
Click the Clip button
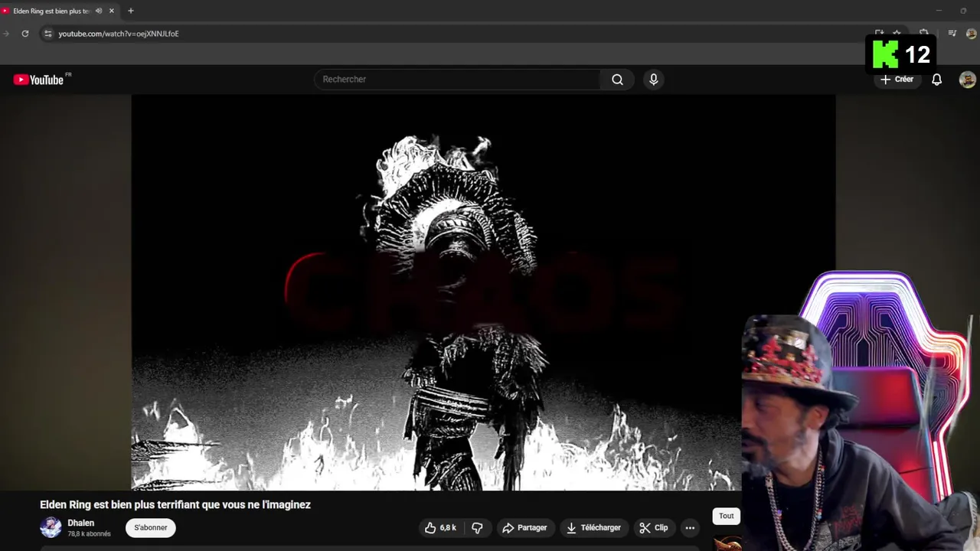click(654, 527)
